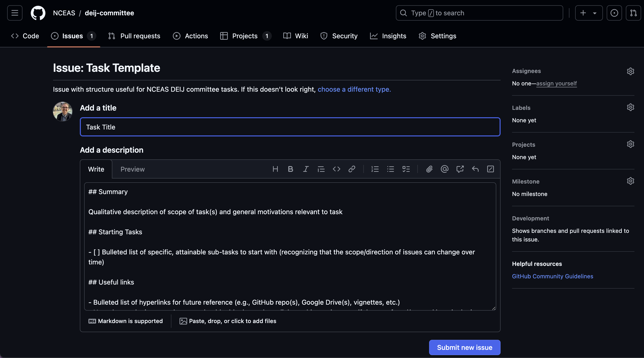Open the Projects tab
The width and height of the screenshot is (644, 358).
[x=246, y=36]
